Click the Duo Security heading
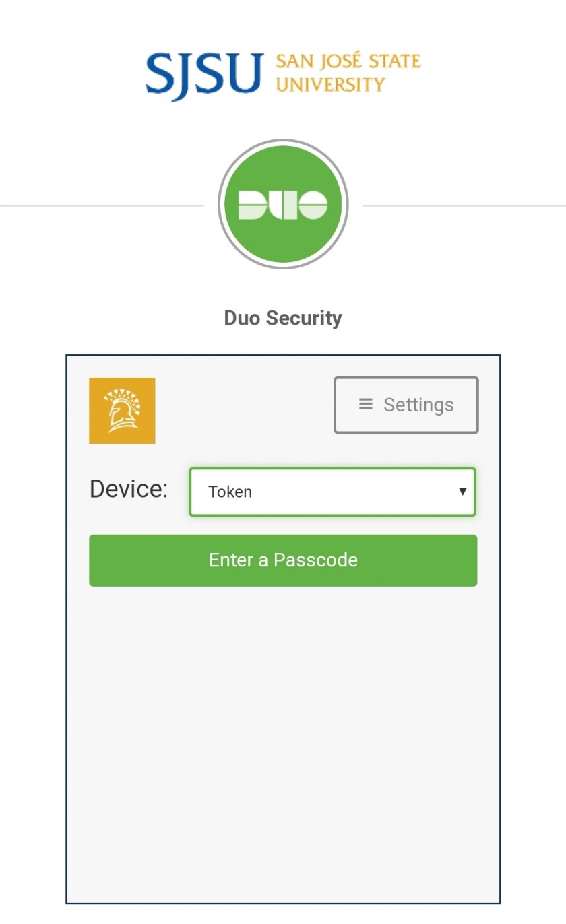Viewport: 566px width, 924px height. [x=283, y=318]
